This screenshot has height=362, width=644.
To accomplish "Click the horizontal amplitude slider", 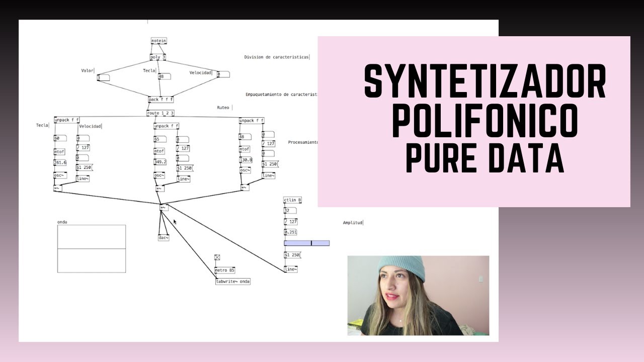I will 307,243.
